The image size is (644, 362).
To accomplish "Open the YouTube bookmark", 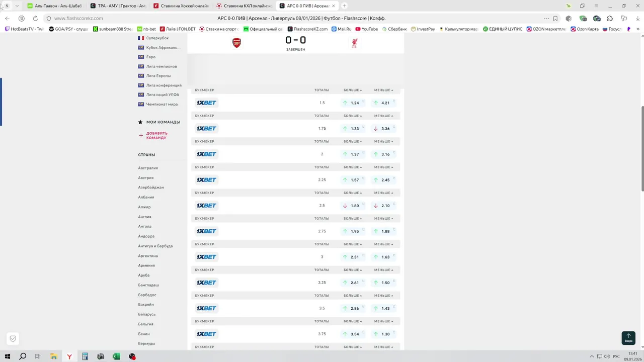I will [x=367, y=29].
